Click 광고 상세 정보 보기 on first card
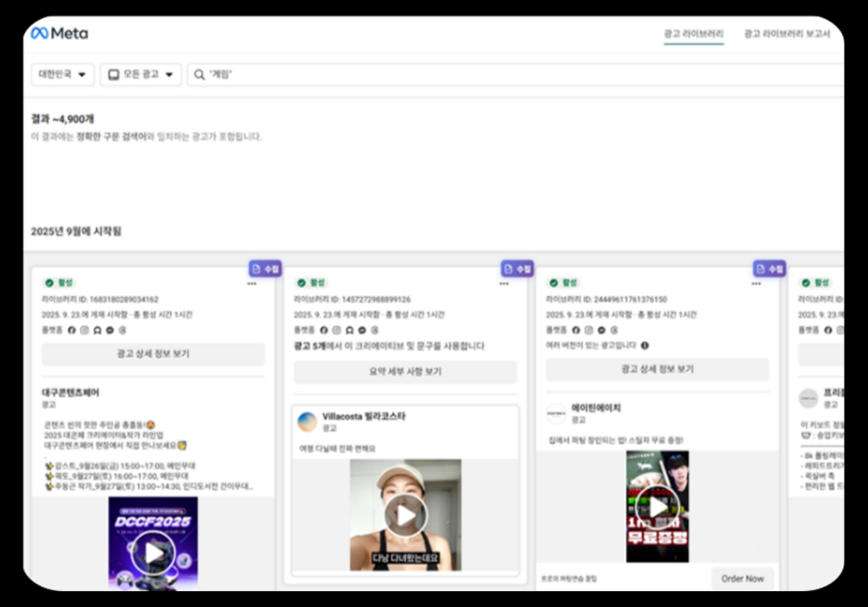This screenshot has height=607, width=868. [153, 354]
